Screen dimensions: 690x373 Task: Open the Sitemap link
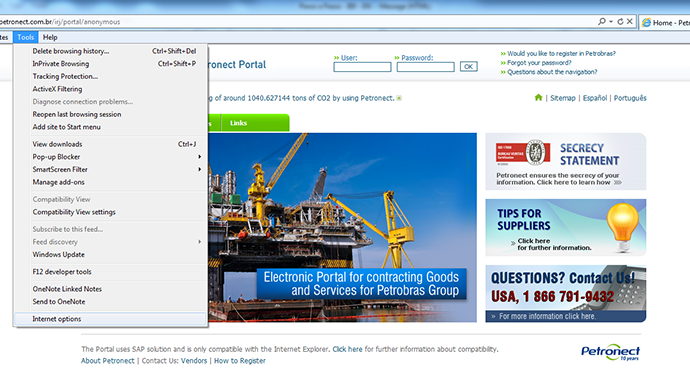coord(563,98)
